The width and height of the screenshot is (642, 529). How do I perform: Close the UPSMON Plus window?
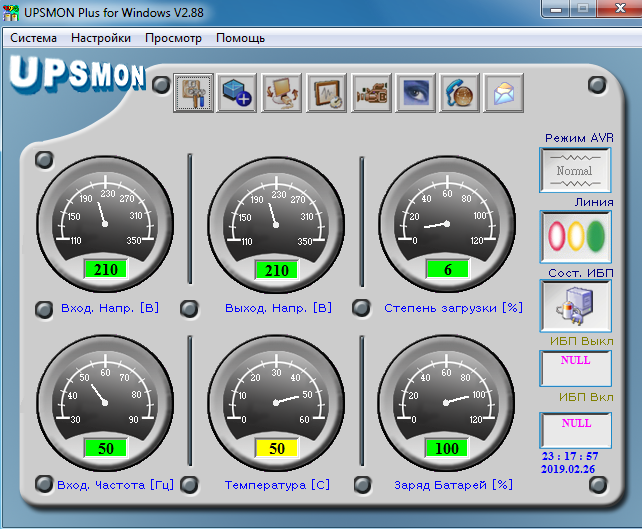point(620,9)
